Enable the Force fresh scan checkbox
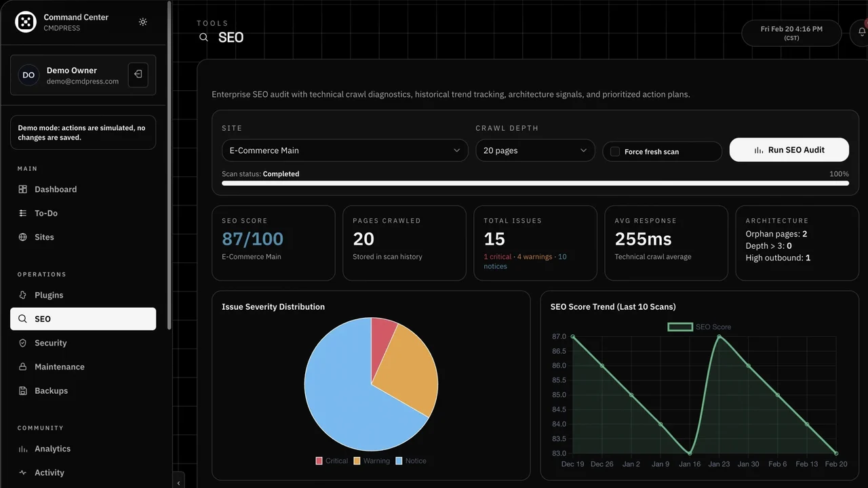868x488 pixels. 615,152
